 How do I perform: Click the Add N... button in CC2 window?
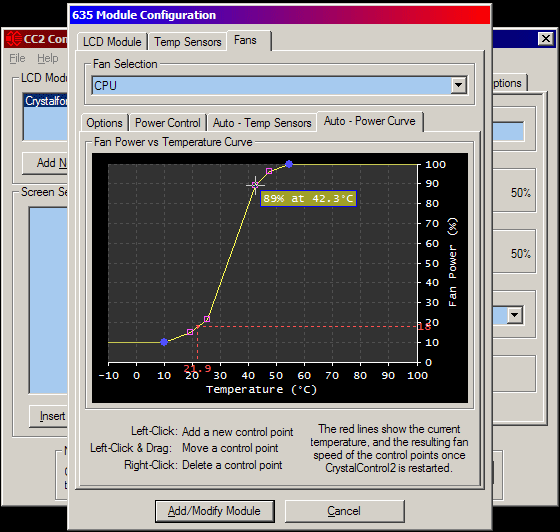click(x=45, y=163)
